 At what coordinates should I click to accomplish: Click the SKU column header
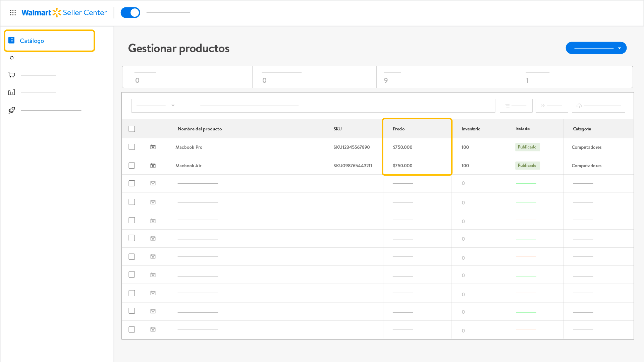[337, 129]
